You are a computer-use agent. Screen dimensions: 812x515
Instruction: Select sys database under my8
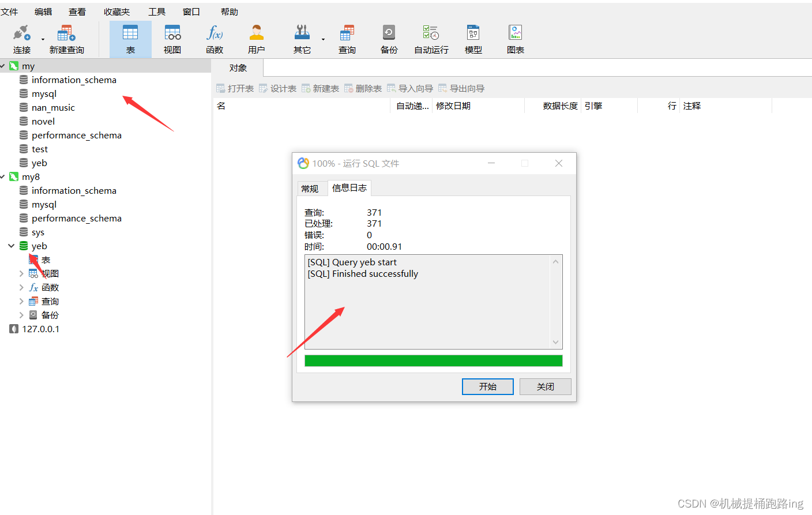38,232
